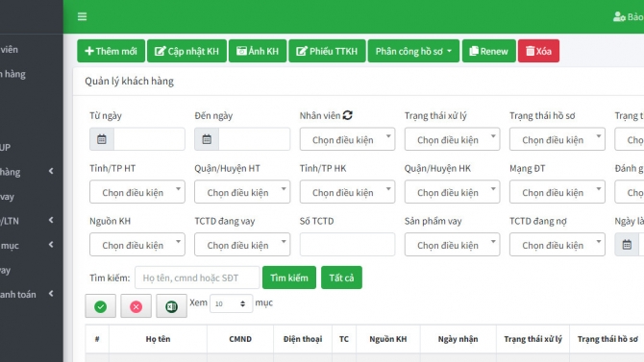Viewport: 644px width, 362px height.
Task: Open Sản phẩm vay dropdown
Action: point(452,245)
